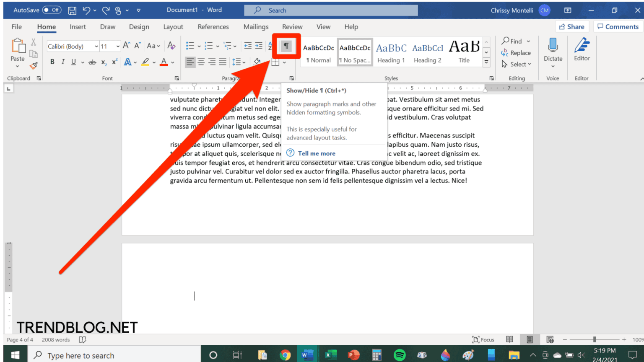Switch to Focus mode
Viewport: 644px width, 362px height.
pos(483,339)
